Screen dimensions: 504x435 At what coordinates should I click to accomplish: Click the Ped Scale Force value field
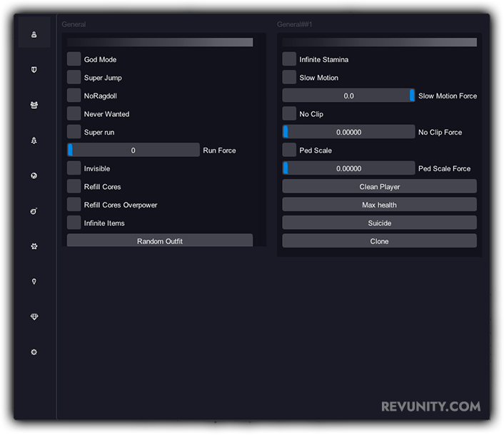[x=348, y=168]
